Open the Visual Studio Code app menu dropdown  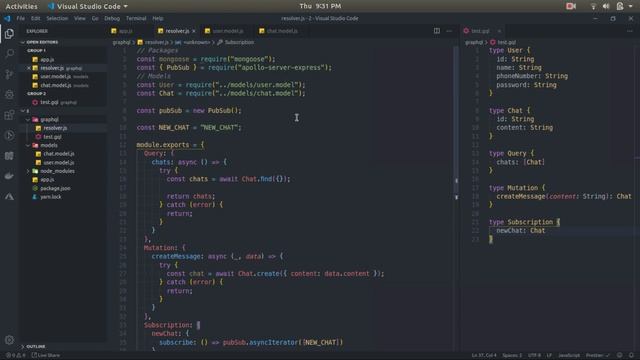[87, 6]
